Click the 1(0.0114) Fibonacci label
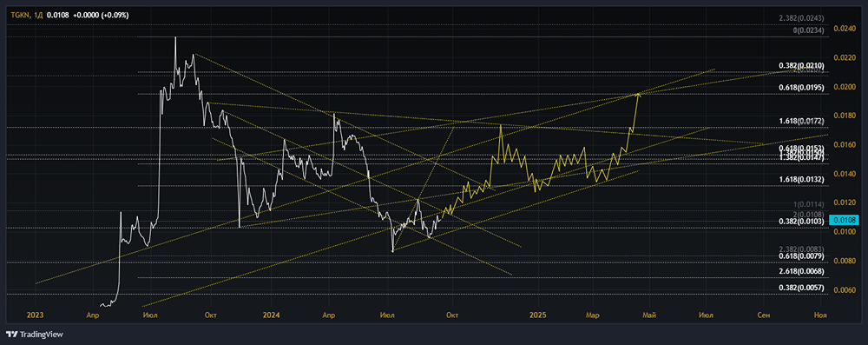 point(809,205)
